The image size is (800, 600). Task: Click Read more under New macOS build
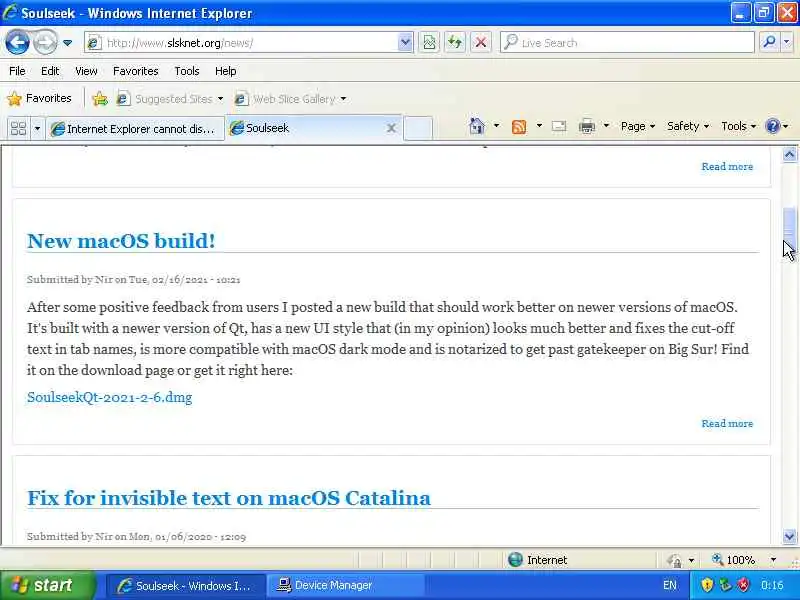727,423
